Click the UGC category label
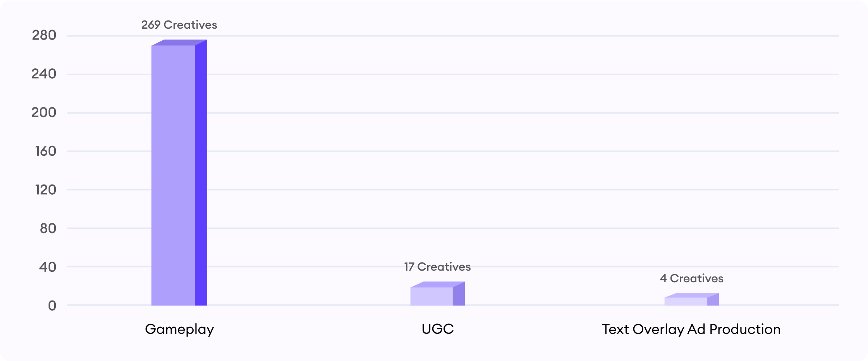Image resolution: width=868 pixels, height=361 pixels. 438,329
